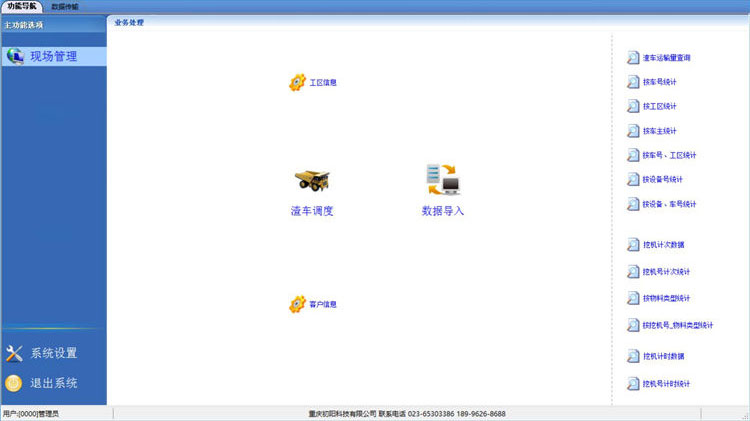Open 渣车运输量查询 report icon
Screen dimensions: 750x421
tap(633, 58)
